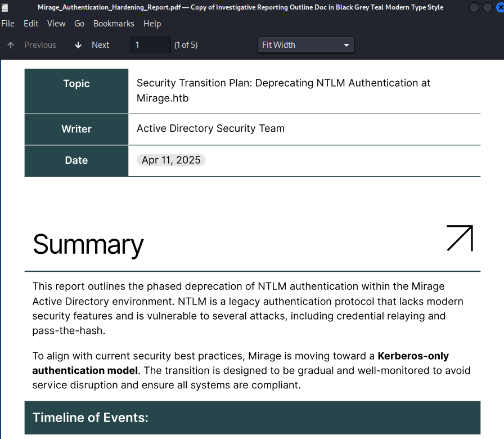Click the document viewer app icon in title bar
The height and width of the screenshot is (439, 504).
4,7
